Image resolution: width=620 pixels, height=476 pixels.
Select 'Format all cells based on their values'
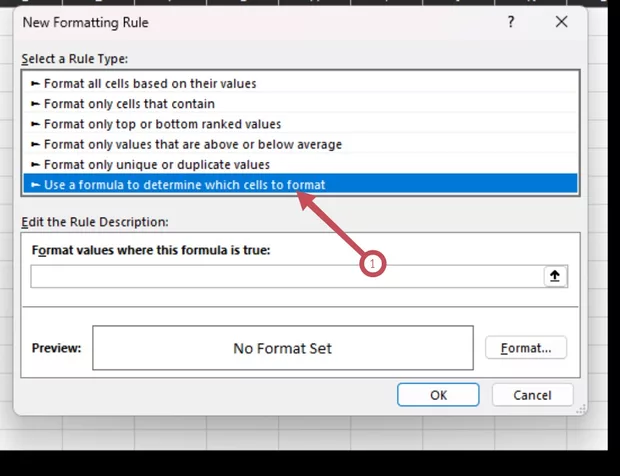150,83
